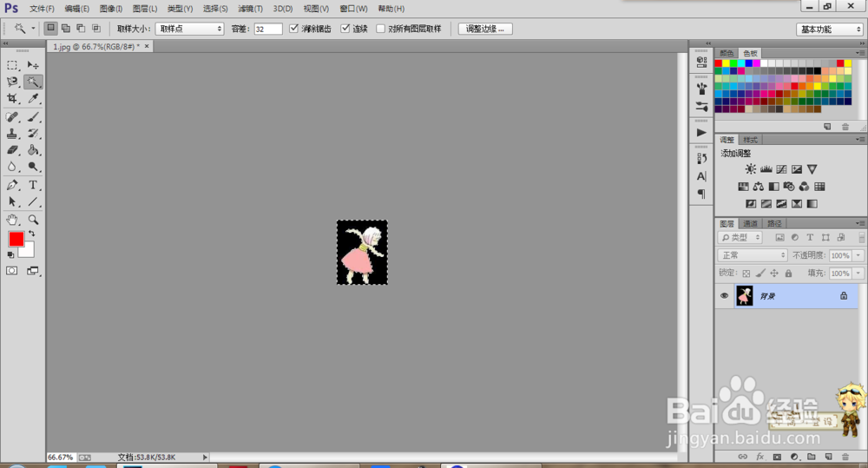Add a Levels adjustment
This screenshot has width=868, height=468.
click(x=766, y=169)
